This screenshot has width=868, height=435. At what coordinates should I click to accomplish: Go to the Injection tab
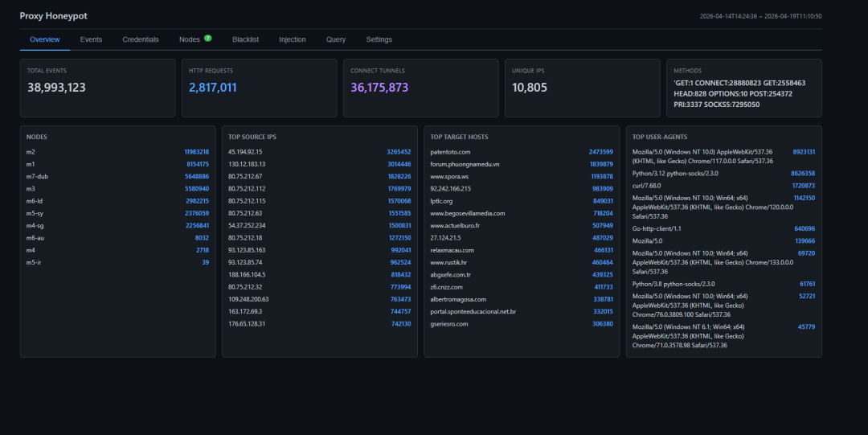293,39
